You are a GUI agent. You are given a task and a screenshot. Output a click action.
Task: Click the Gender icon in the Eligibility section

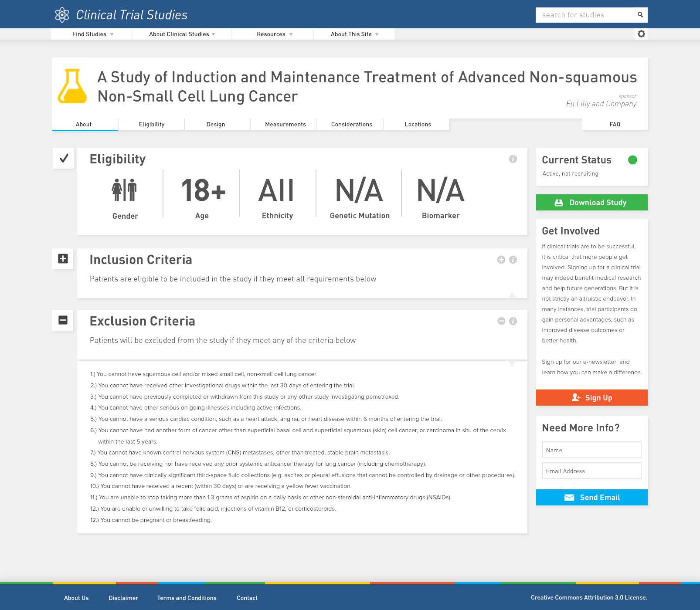pyautogui.click(x=125, y=189)
